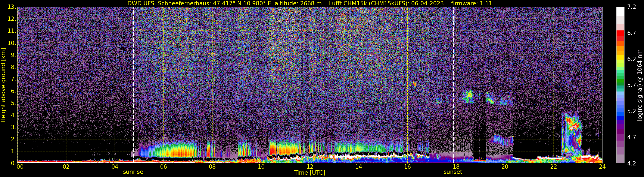Click the yellow segment of the colorbar
This screenshot has height=177, width=644.
pyautogui.click(x=620, y=57)
